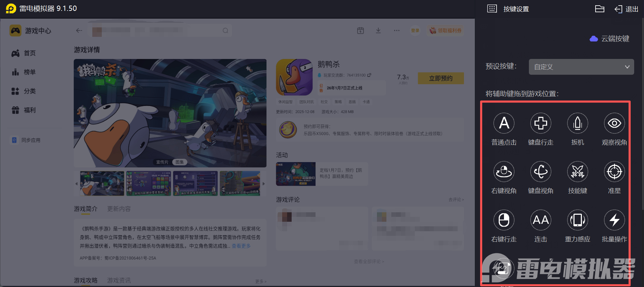Click the 雷电模拟器 logo in title bar
Image resolution: width=644 pixels, height=287 pixels.
click(11, 8)
